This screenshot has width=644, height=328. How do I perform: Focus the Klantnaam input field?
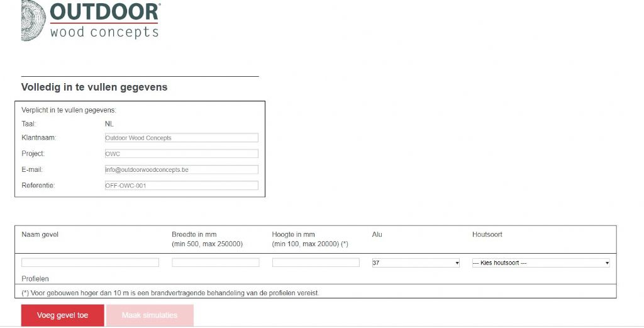point(181,138)
